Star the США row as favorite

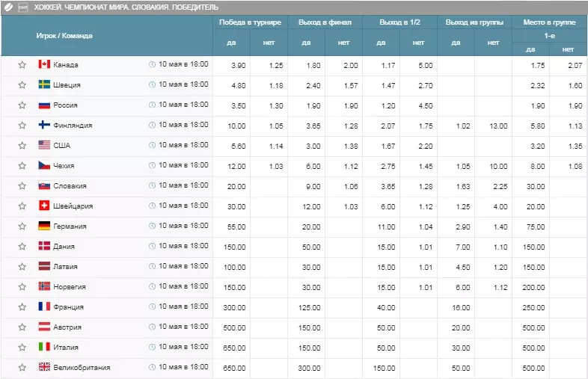[x=22, y=146]
